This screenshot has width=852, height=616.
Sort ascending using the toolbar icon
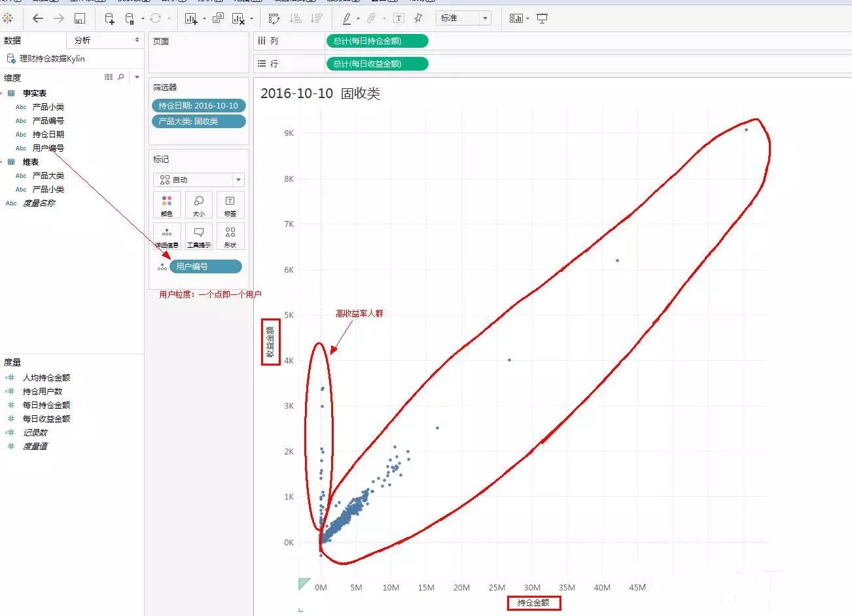point(296,18)
